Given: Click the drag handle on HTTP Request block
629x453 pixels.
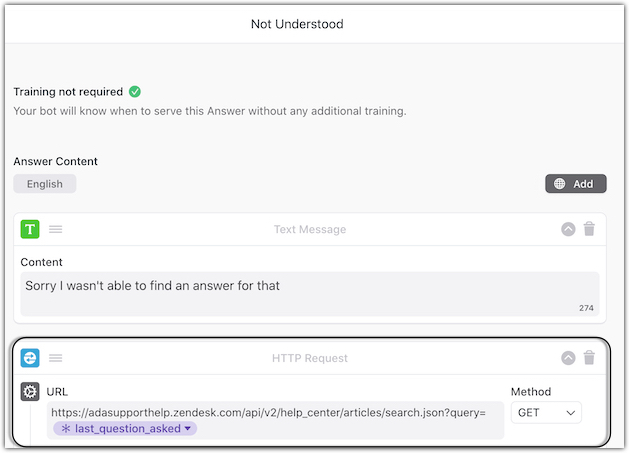Looking at the screenshot, I should tap(56, 358).
